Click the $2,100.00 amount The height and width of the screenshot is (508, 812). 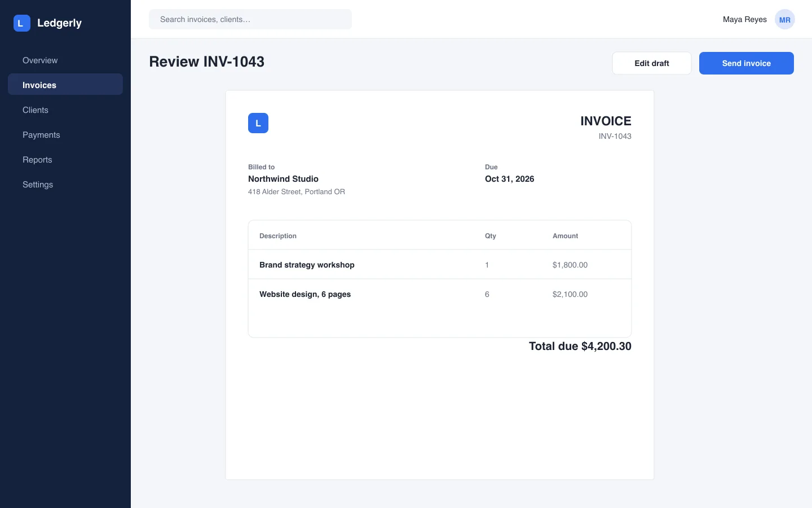click(x=570, y=294)
